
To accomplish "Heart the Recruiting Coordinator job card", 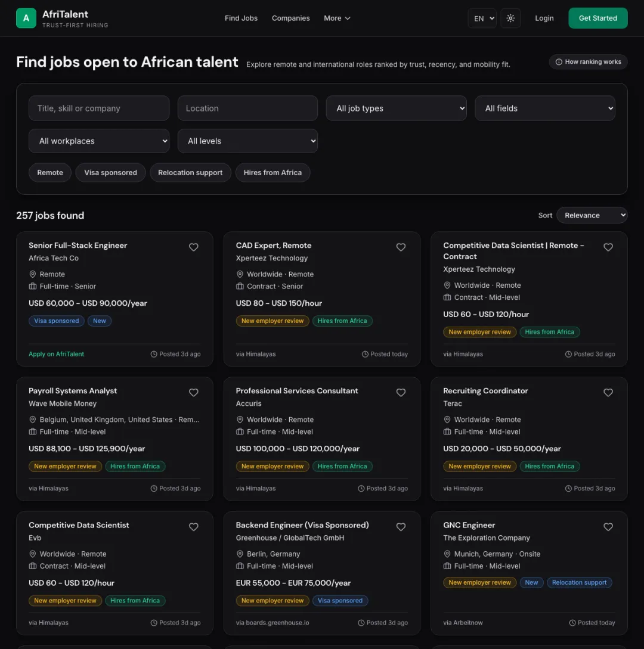I will point(608,392).
